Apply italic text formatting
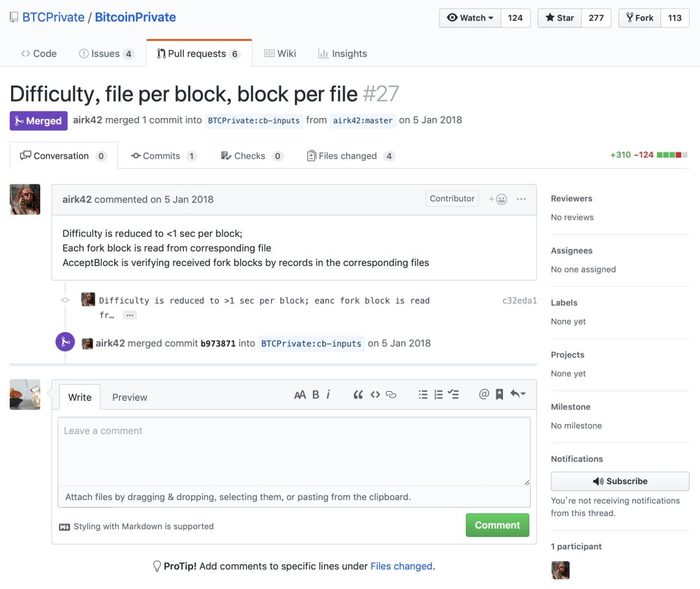The image size is (700, 589). click(x=328, y=394)
